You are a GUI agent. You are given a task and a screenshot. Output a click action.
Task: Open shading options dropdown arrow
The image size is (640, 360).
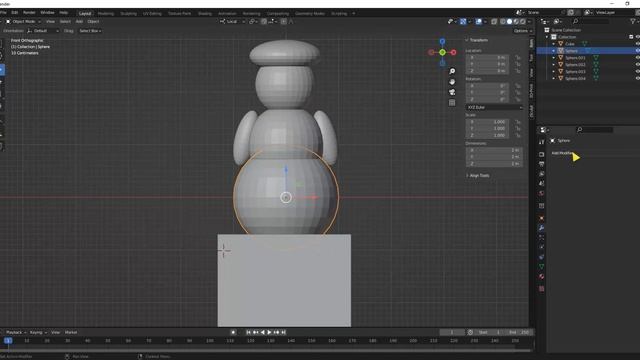click(x=529, y=21)
